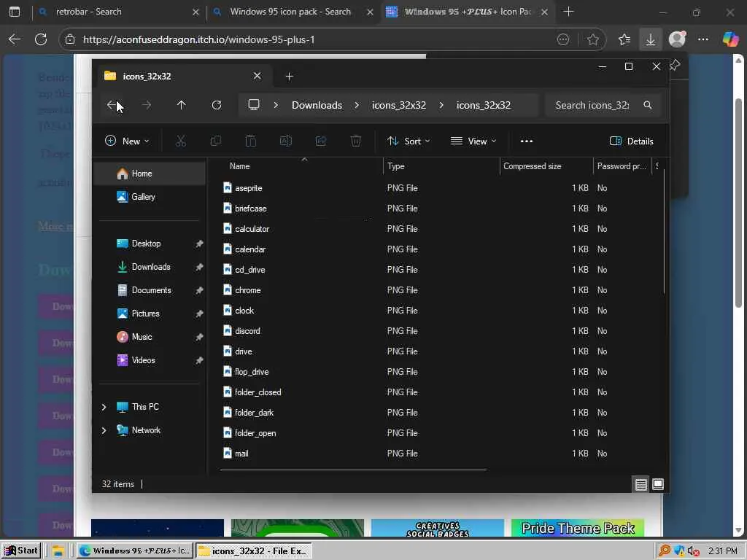The width and height of the screenshot is (747, 560).
Task: Click the Edge refresh button
Action: coord(41,39)
